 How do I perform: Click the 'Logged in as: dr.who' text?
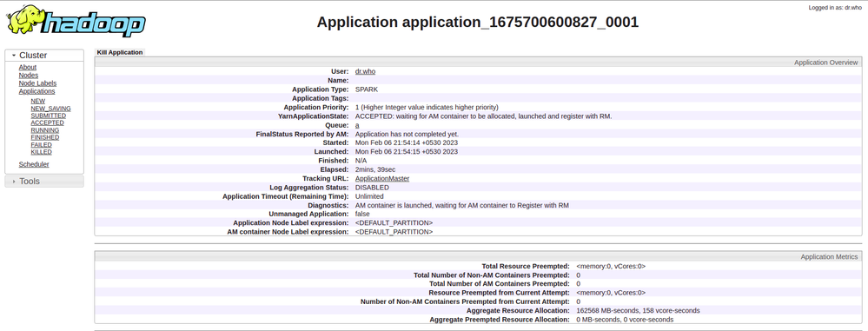835,8
